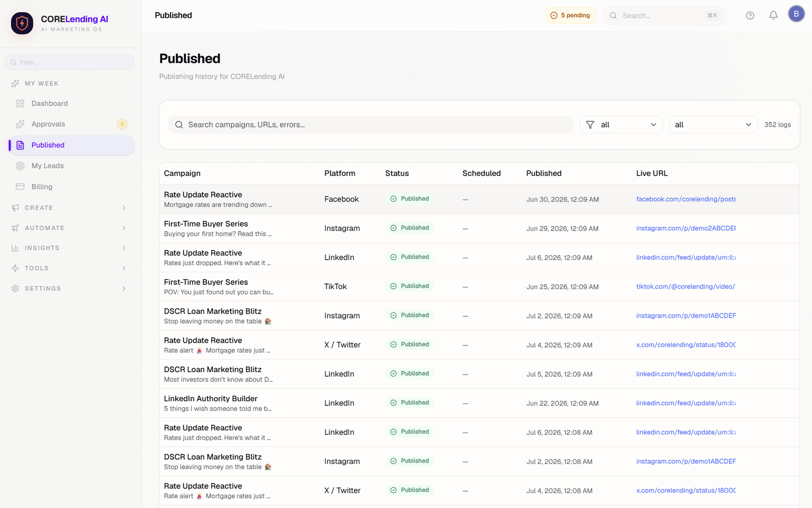This screenshot has height=508, width=812.
Task: Open Approvals in the sidebar
Action: 72,124
